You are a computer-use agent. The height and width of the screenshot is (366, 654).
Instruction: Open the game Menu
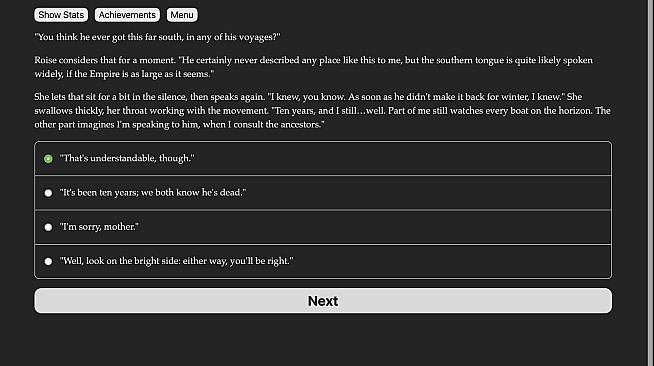tap(182, 15)
